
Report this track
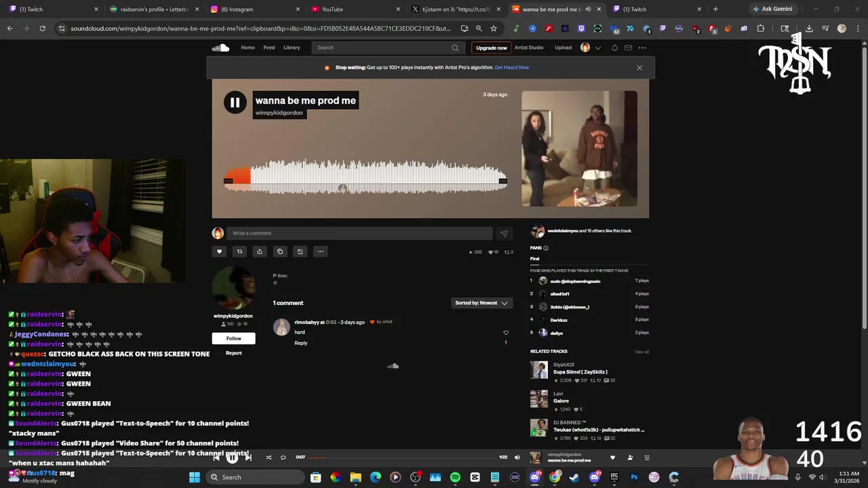(x=233, y=353)
